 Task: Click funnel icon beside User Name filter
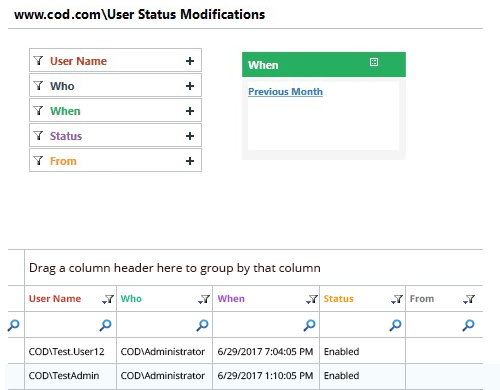tap(39, 61)
